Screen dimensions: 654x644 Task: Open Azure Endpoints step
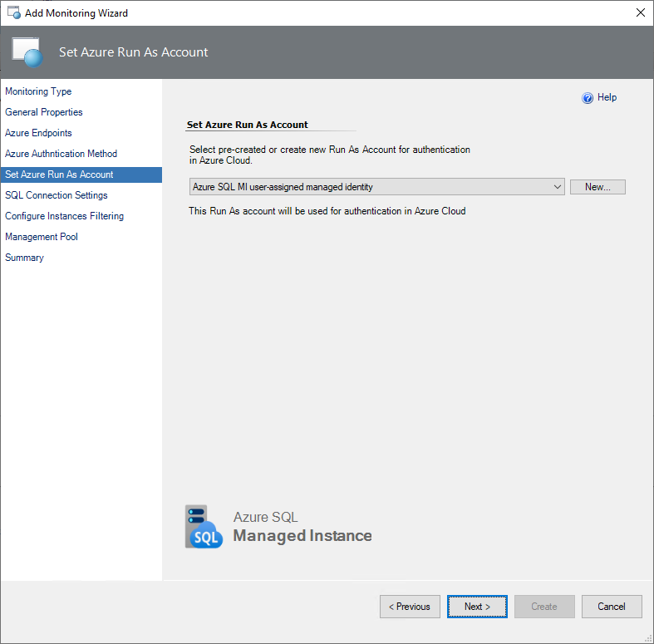click(38, 133)
